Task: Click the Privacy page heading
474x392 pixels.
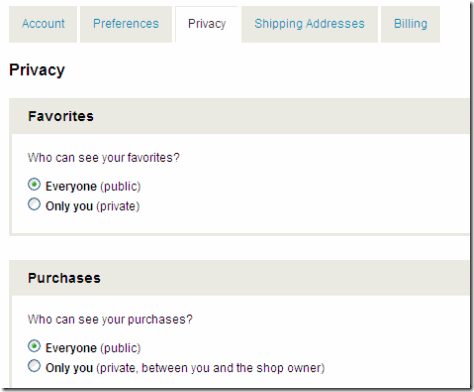Action: [x=37, y=70]
